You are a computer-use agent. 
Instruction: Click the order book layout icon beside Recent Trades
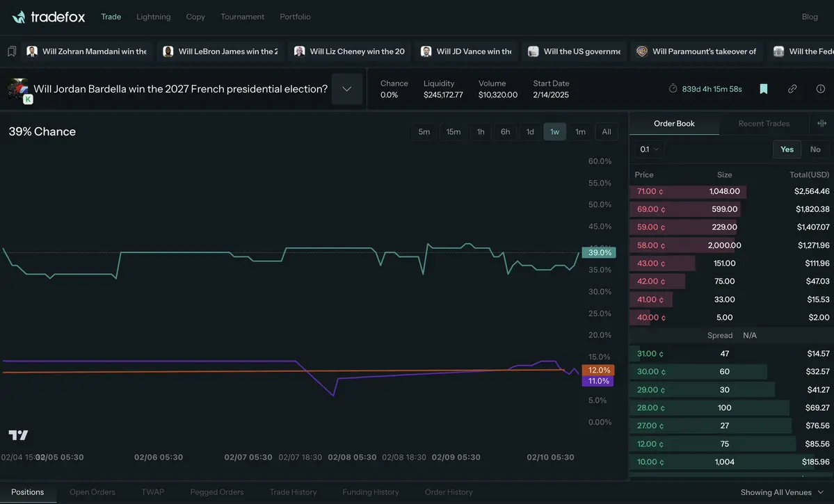point(822,124)
